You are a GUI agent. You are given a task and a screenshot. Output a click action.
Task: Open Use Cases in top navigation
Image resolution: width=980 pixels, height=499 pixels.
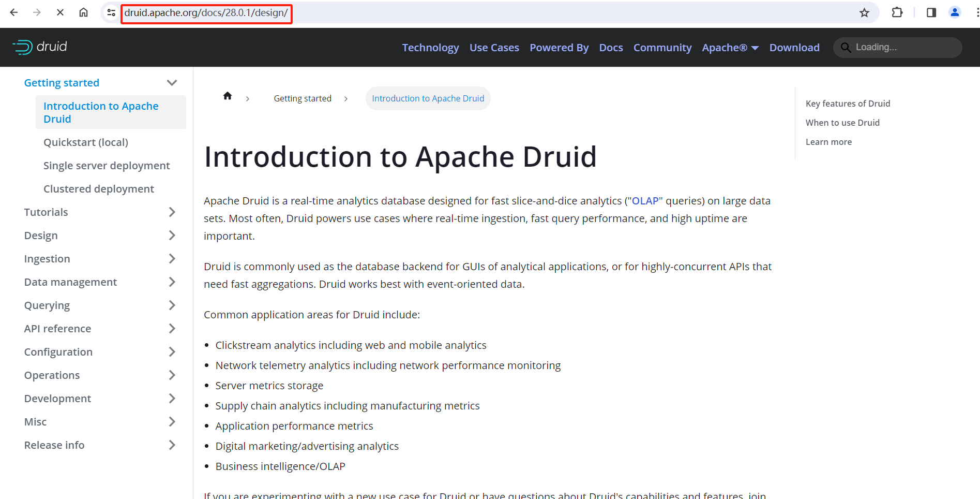(x=494, y=48)
